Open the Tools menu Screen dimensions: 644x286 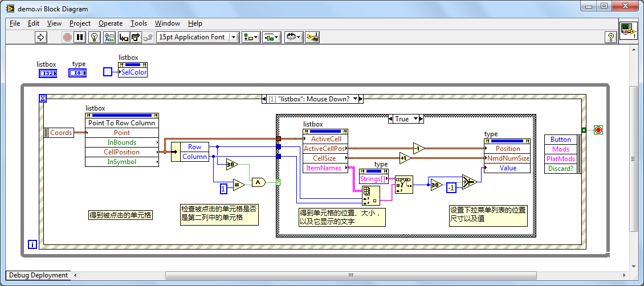coord(138,23)
